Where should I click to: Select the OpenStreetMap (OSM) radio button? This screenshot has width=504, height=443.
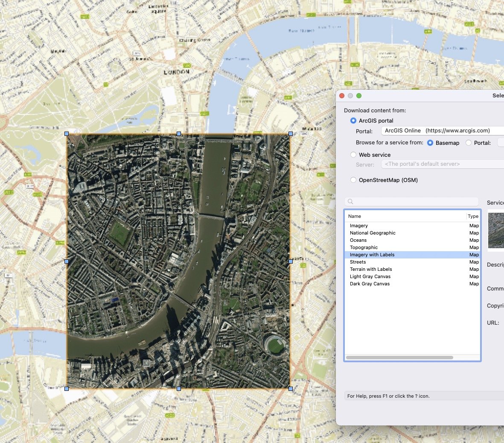click(353, 180)
